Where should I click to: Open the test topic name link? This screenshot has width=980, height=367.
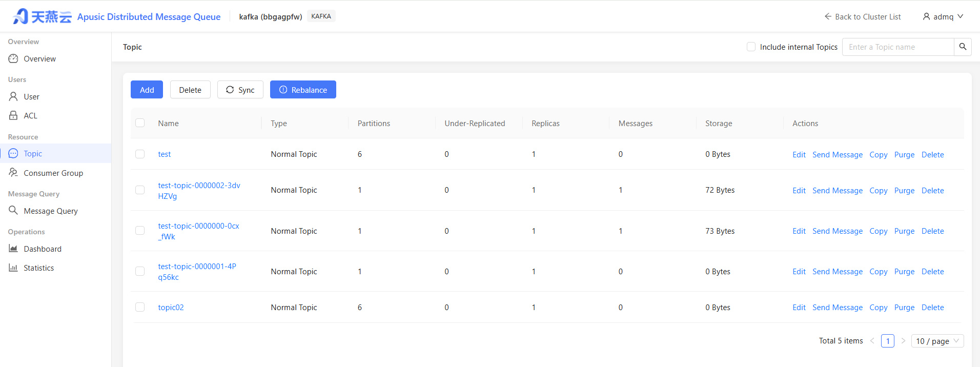click(165, 154)
